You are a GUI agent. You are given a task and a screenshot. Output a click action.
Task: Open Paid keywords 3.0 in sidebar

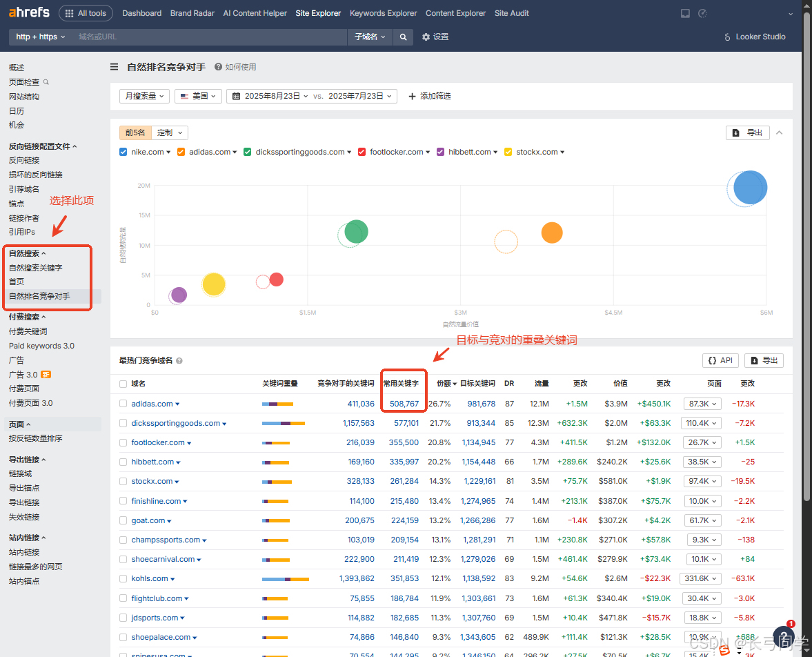click(41, 346)
